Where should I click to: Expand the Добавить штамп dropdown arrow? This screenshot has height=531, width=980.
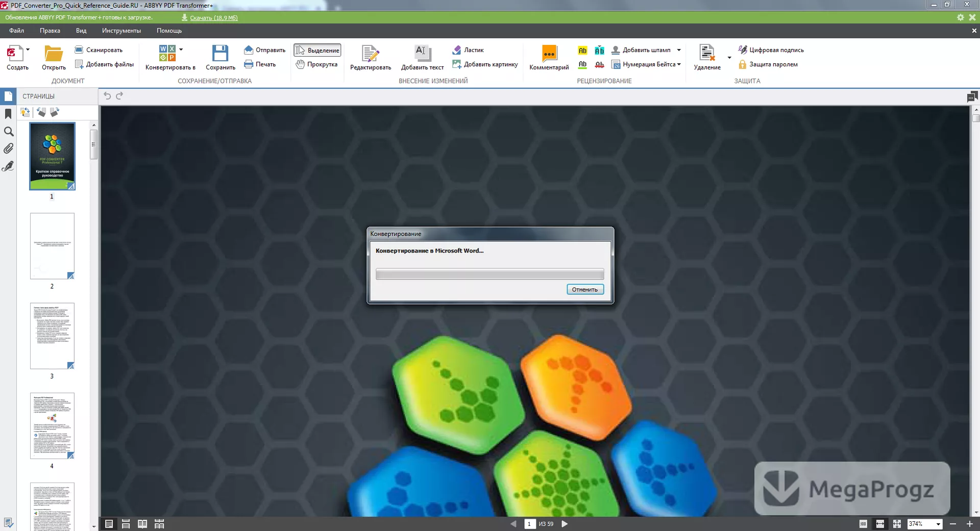click(679, 50)
